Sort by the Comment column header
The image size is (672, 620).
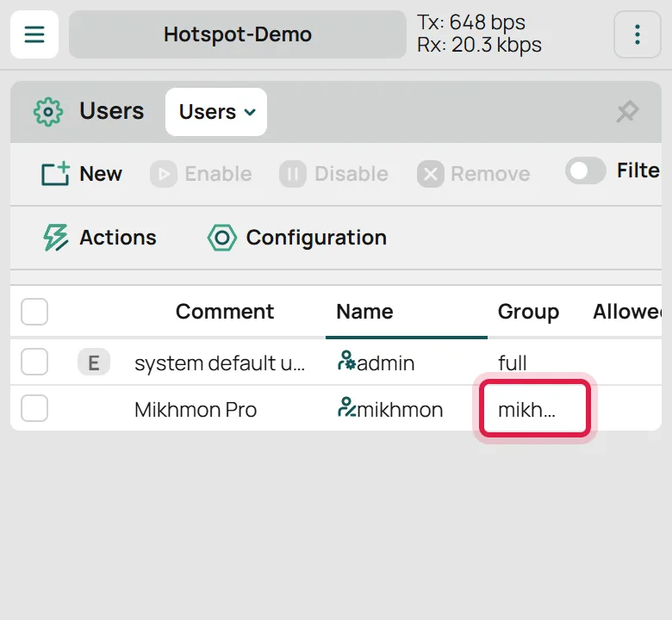click(225, 312)
